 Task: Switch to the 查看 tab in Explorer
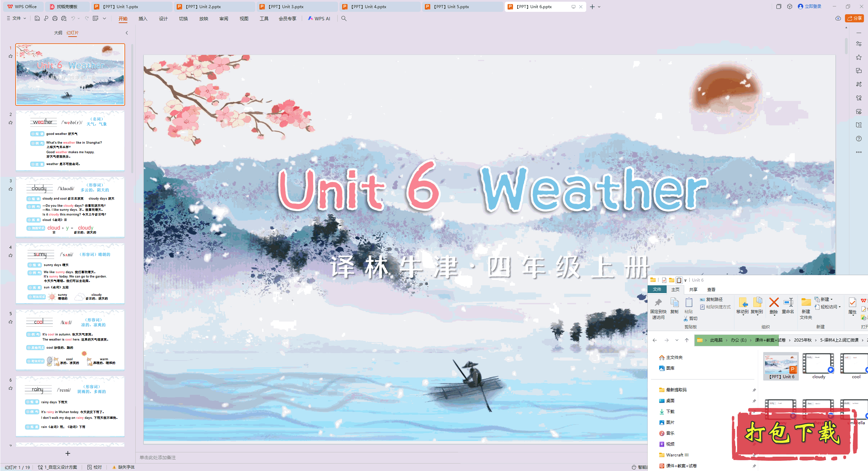(711, 289)
